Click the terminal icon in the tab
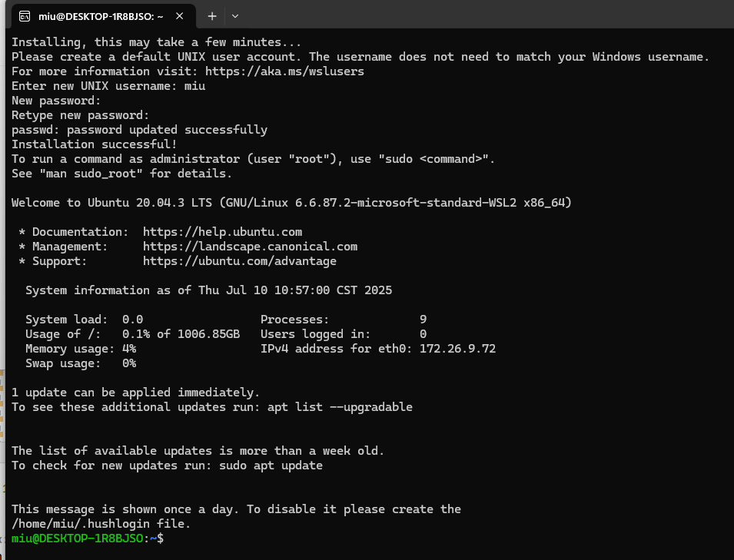 pyautogui.click(x=25, y=16)
